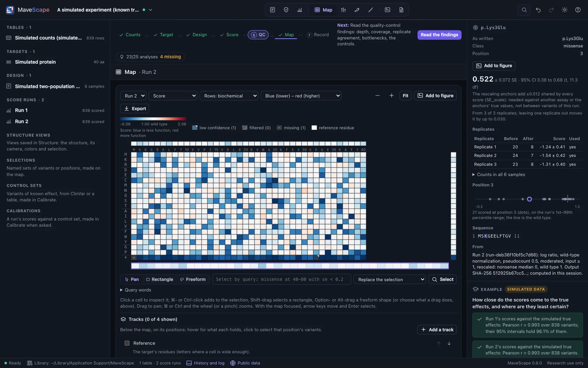Open the record file icon in toolbar
Image resolution: width=588 pixels, height=368 pixels.
point(401,10)
